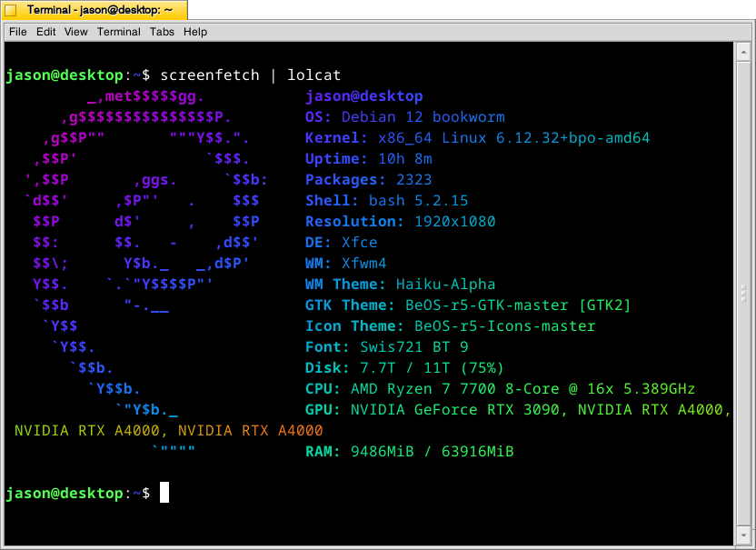Viewport: 756px width, 550px height.
Task: Select the screenfetch command text
Action: [210, 75]
